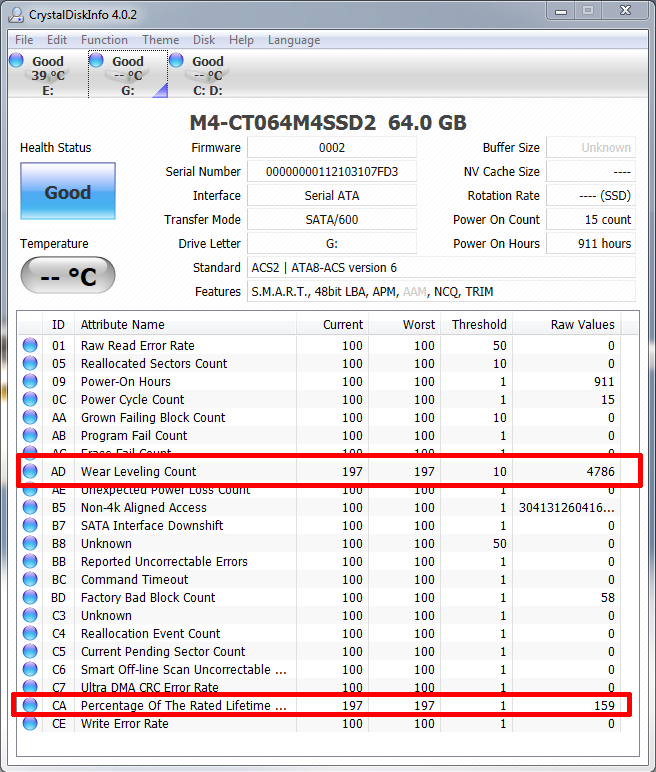Click the Standard field ACS2 ATA8-ACS

(441, 268)
